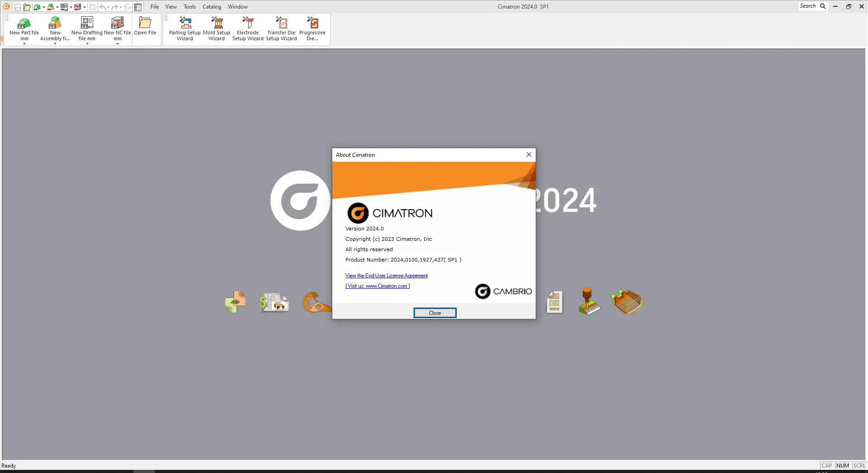This screenshot has width=868, height=473.
Task: Click the small New Drafting icon in quick access bar
Action: pos(64,7)
